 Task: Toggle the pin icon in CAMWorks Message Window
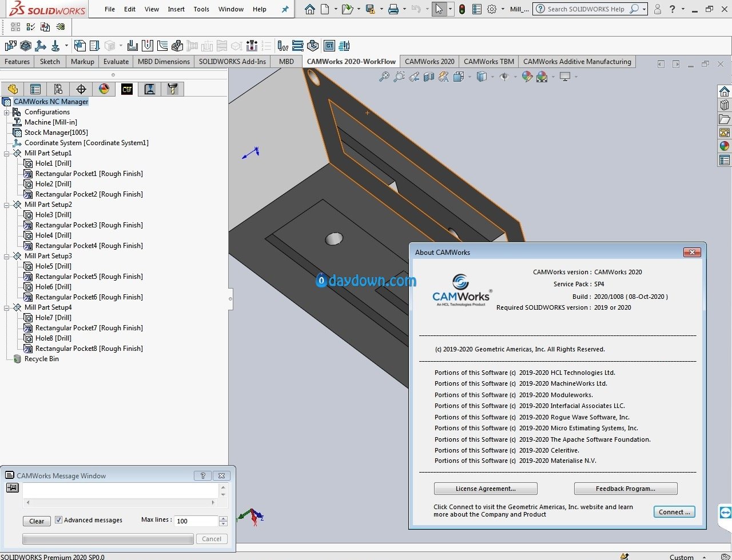point(13,488)
